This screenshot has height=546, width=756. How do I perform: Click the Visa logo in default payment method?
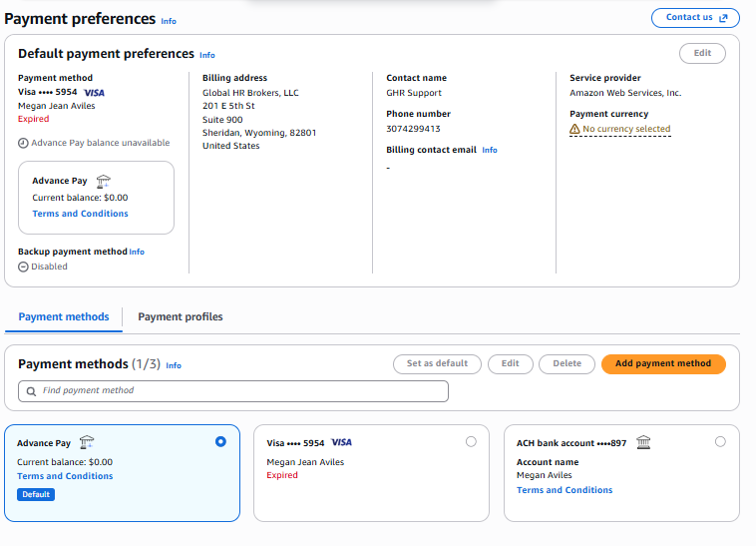pos(94,93)
